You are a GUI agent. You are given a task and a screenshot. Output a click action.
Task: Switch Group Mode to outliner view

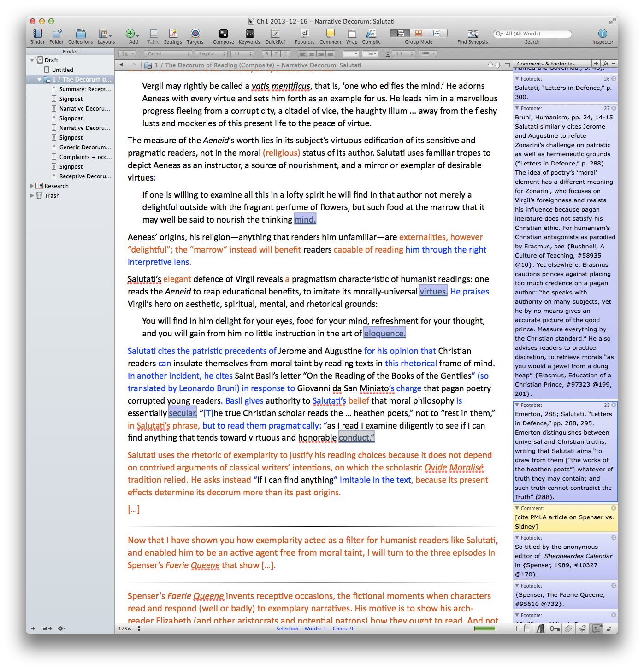437,34
